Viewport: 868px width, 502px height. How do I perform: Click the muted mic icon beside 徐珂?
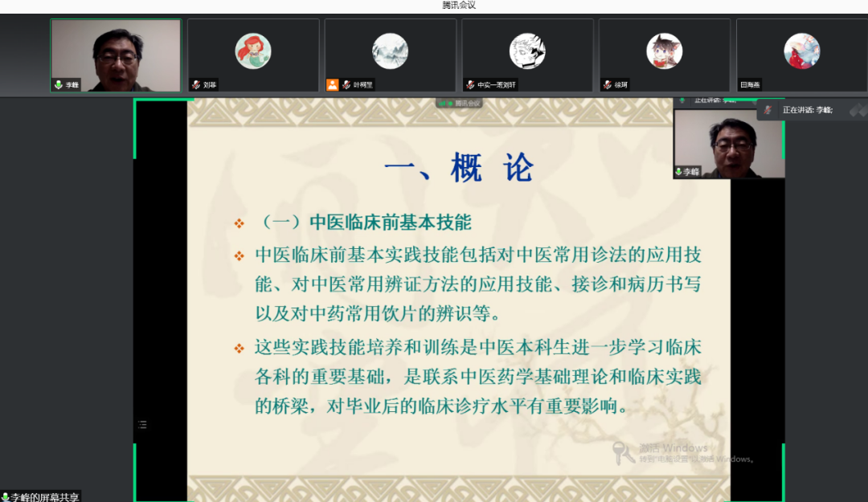(607, 84)
